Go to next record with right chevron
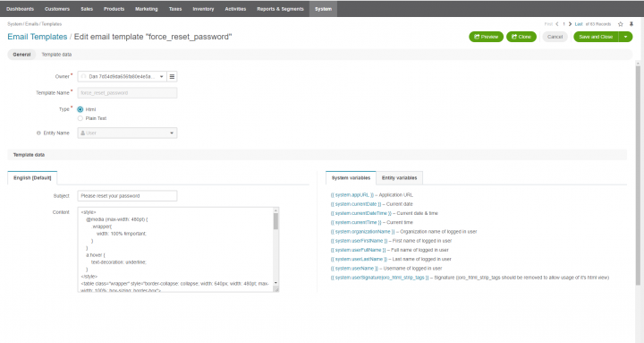This screenshot has width=644, height=343. click(570, 24)
